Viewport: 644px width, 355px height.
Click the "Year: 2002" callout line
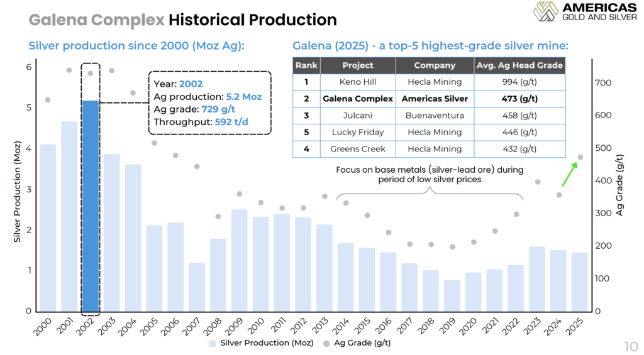pyautogui.click(x=178, y=84)
